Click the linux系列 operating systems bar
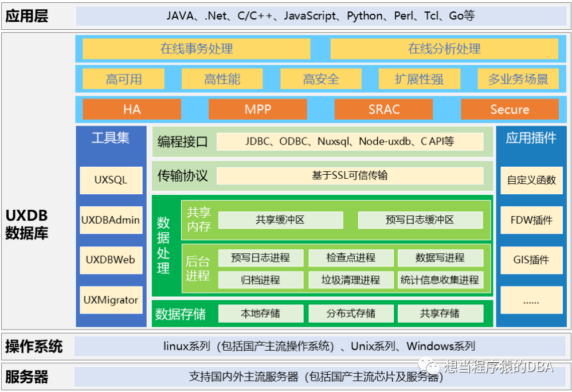This screenshot has width=572, height=392. point(320,346)
